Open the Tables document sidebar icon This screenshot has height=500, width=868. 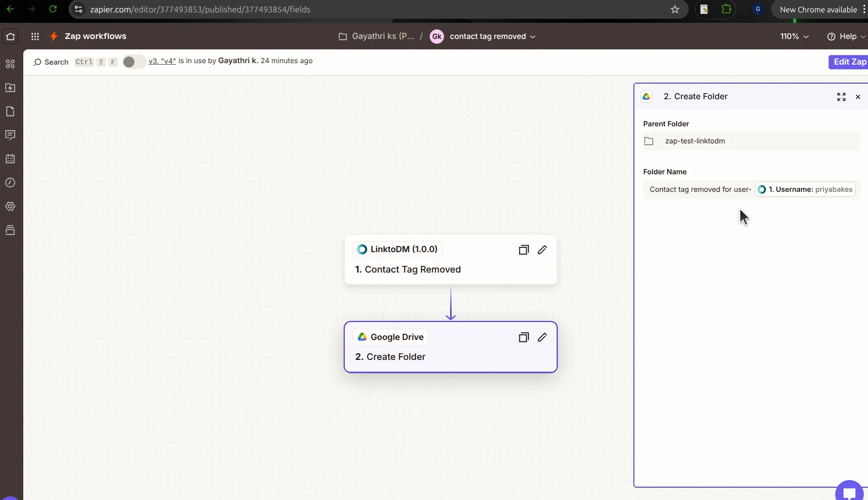pos(10,112)
